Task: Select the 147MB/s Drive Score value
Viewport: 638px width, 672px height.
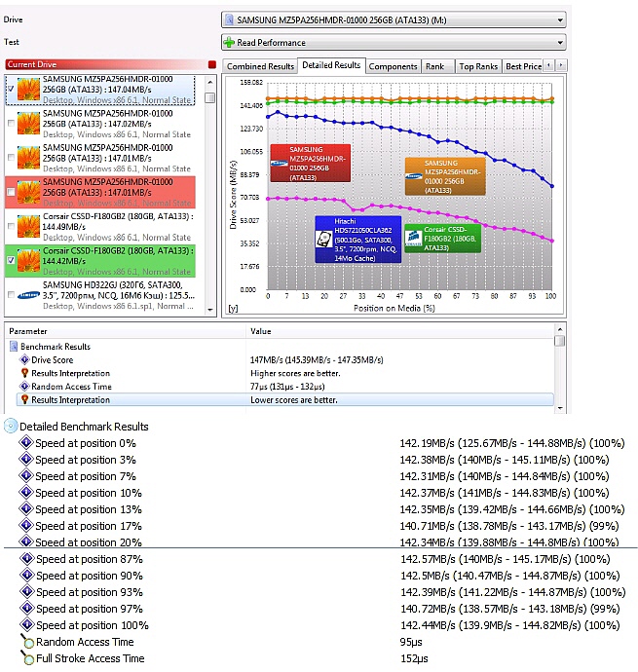Action: pos(317,359)
